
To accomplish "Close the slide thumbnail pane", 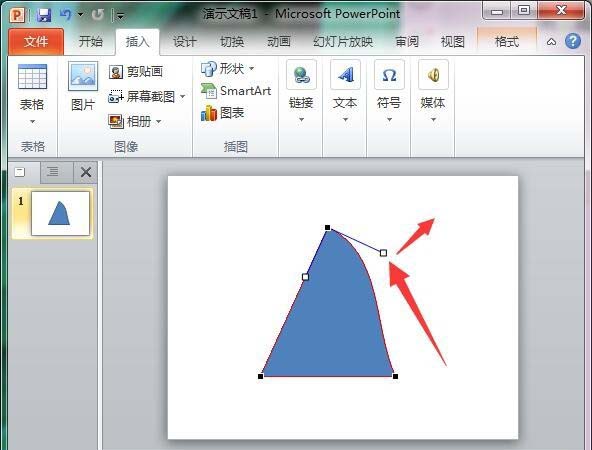I will point(86,173).
